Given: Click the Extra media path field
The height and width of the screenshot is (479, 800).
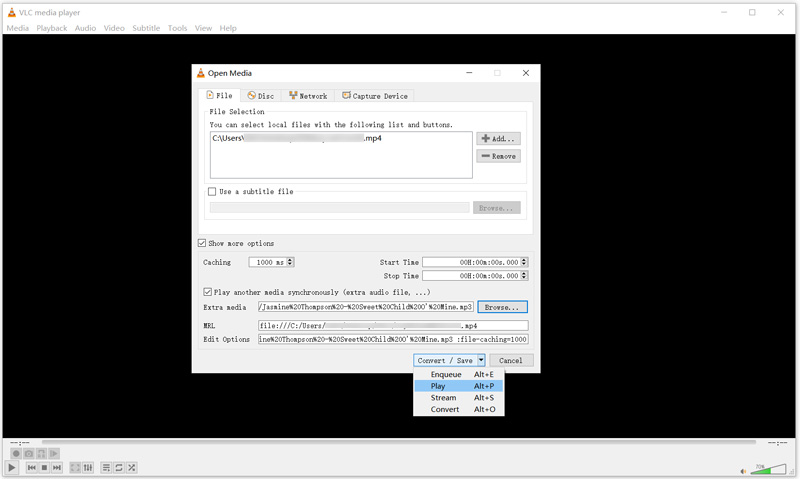Looking at the screenshot, I should [366, 307].
